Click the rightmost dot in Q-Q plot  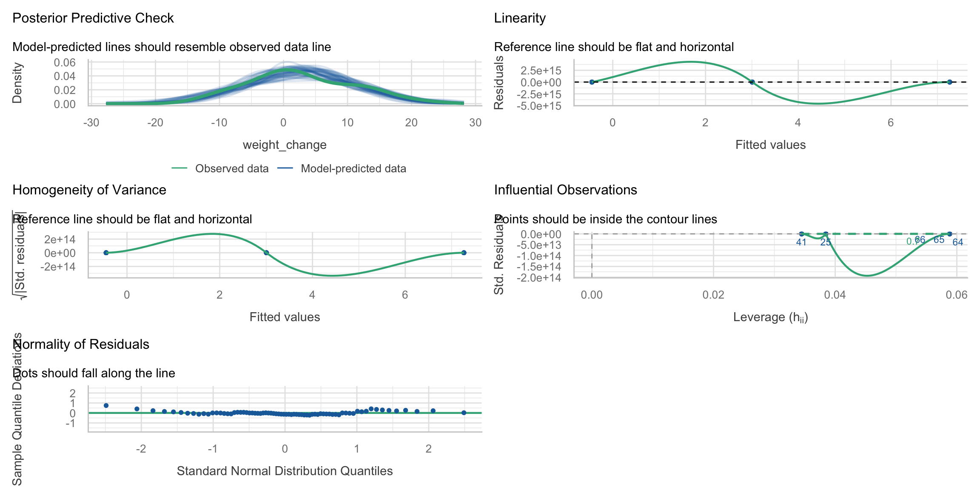[464, 413]
